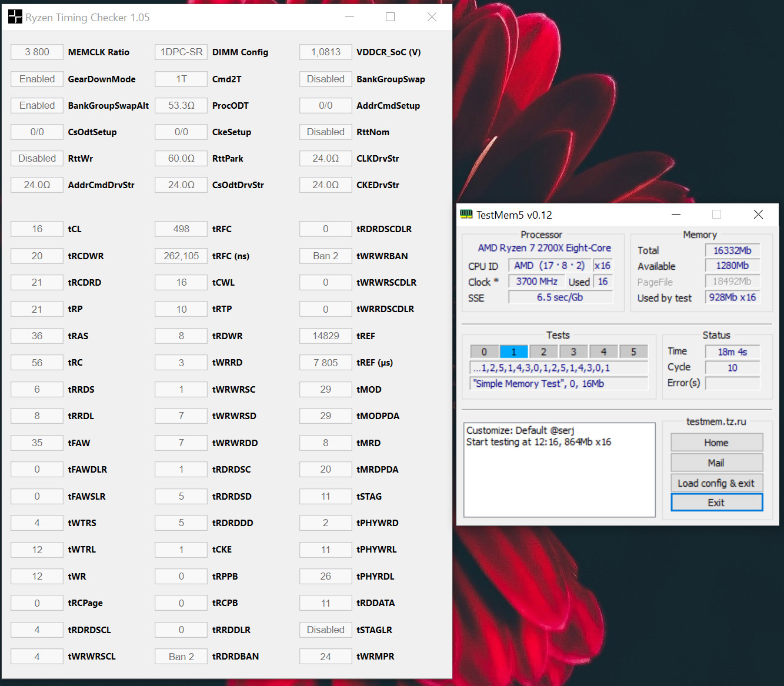Click the tREF value 14829
Image resolution: width=784 pixels, height=686 pixels.
coord(326,336)
